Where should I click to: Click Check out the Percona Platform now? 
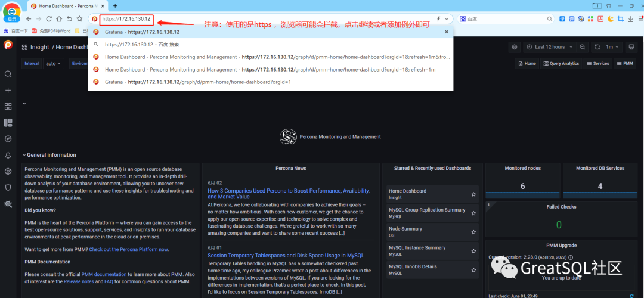pyautogui.click(x=129, y=249)
